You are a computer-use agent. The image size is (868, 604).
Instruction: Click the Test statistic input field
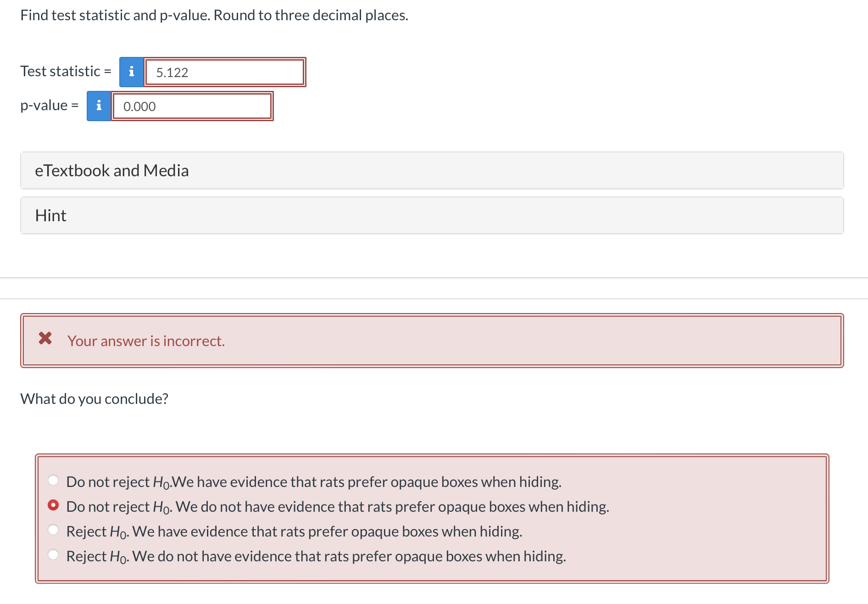225,72
